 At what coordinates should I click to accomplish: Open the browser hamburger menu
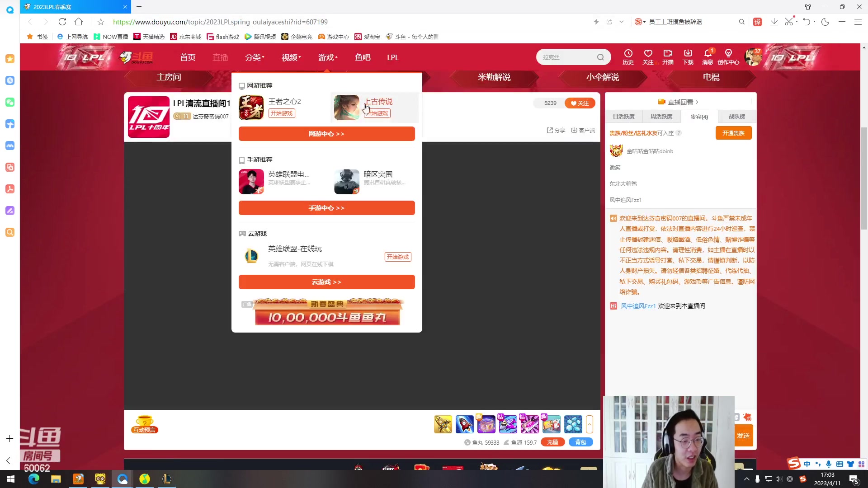click(x=858, y=22)
